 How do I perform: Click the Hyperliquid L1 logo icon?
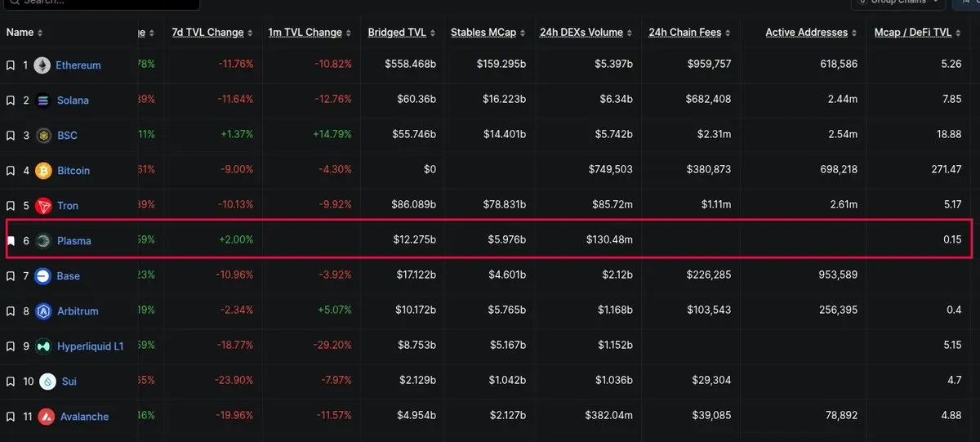coord(42,346)
